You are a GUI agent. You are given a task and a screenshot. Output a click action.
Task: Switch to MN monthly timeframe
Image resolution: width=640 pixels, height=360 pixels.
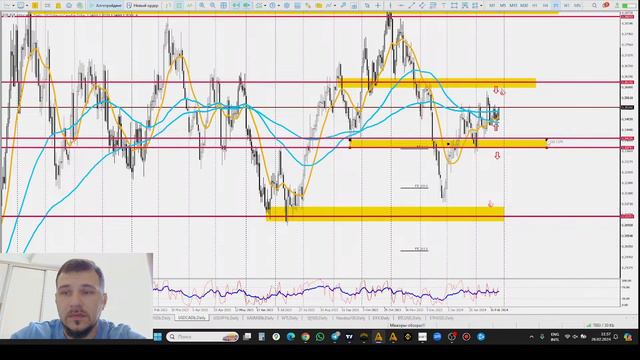click(x=577, y=6)
